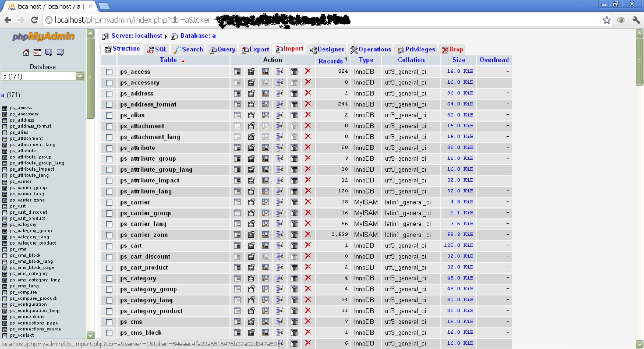Tick the checkbox for ps_category_lang
This screenshot has width=644, height=349.
click(x=109, y=300)
